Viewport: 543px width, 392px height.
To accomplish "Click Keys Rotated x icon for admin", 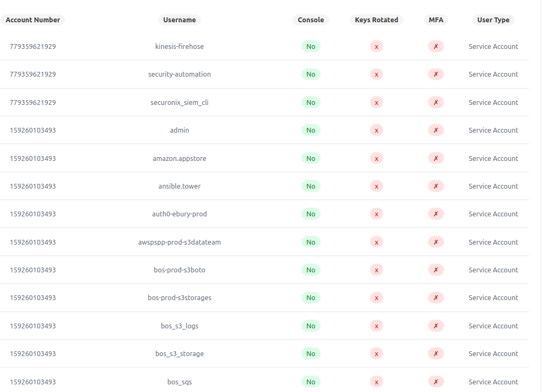I will pos(377,130).
